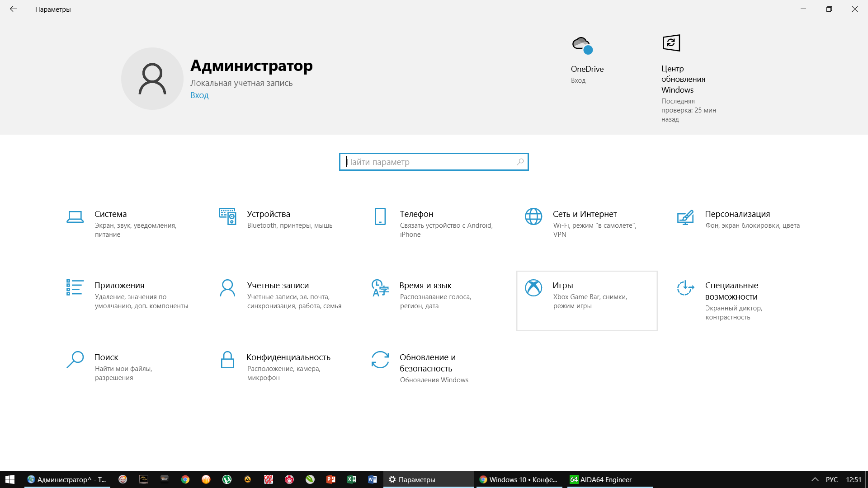Expand hidden system tray icons chevron
Screen dimensions: 868x488
click(815, 479)
